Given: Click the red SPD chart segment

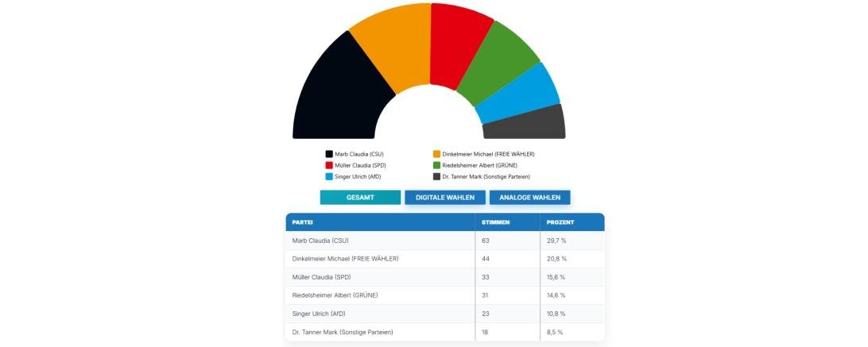Looking at the screenshot, I should pyautogui.click(x=459, y=44).
